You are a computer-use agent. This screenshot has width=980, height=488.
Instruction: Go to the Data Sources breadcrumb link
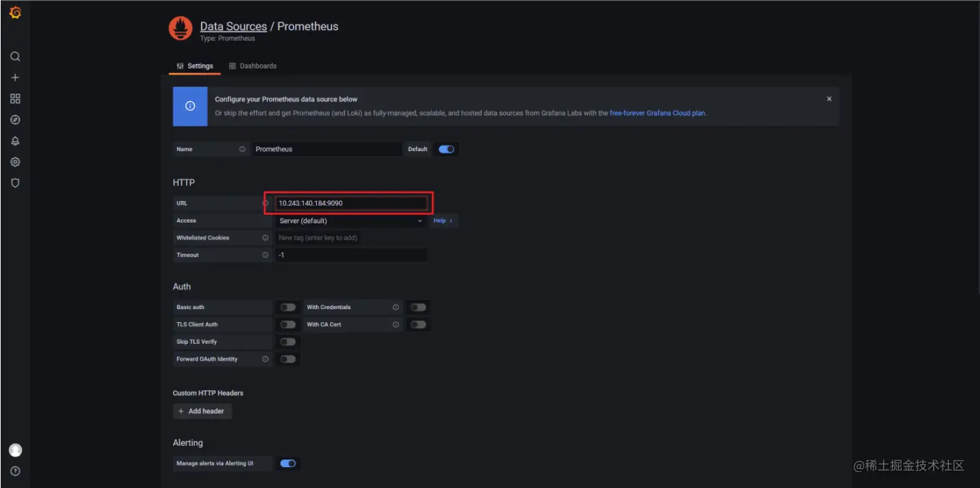(x=234, y=26)
